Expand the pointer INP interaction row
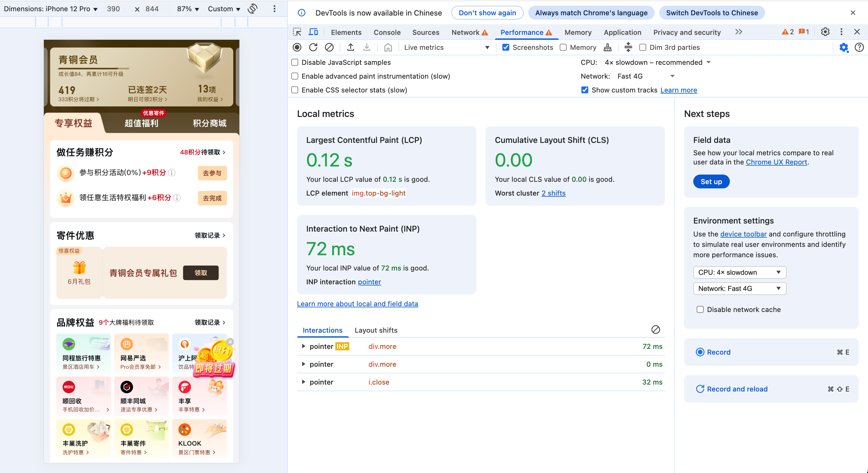The height and width of the screenshot is (473, 868). pyautogui.click(x=303, y=347)
